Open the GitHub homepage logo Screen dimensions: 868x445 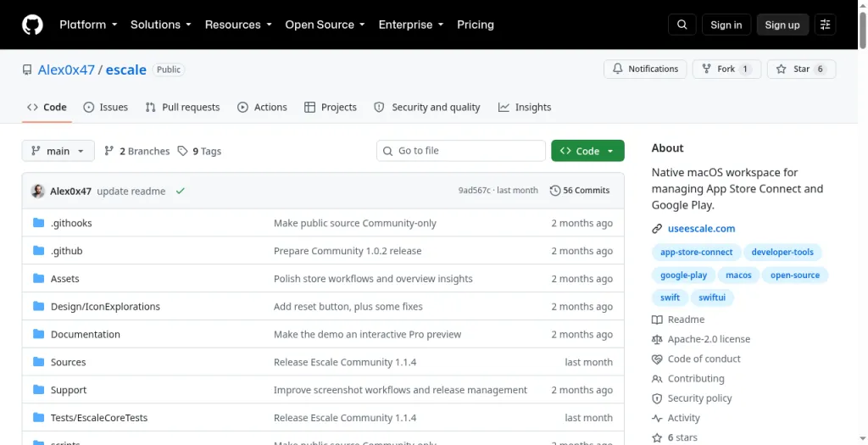[32, 25]
